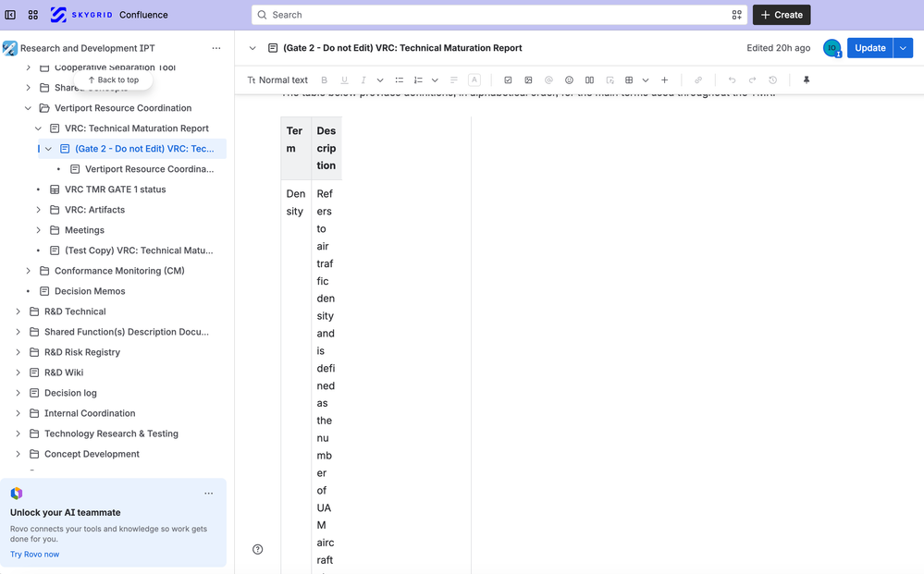Collapse VRC: Technical Maturation Report tree item
The height and width of the screenshot is (574, 924).
[38, 128]
